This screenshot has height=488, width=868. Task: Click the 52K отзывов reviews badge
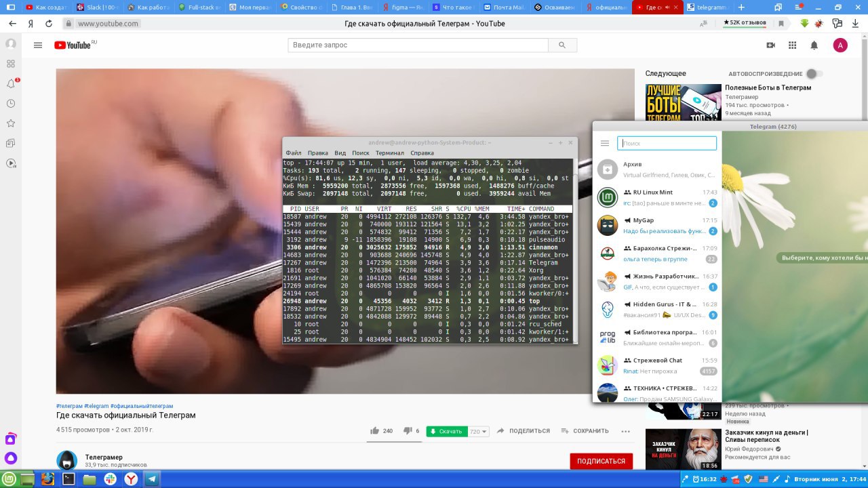coord(745,23)
